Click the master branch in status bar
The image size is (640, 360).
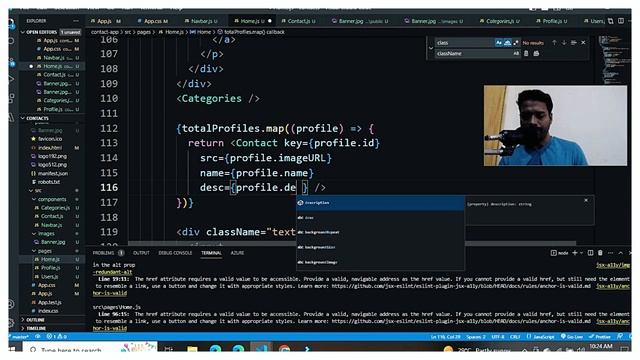(20, 337)
